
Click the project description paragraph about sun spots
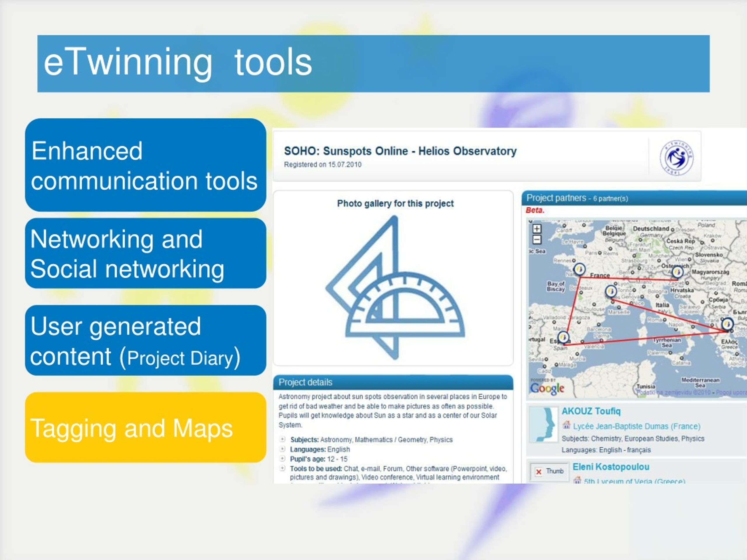click(393, 410)
